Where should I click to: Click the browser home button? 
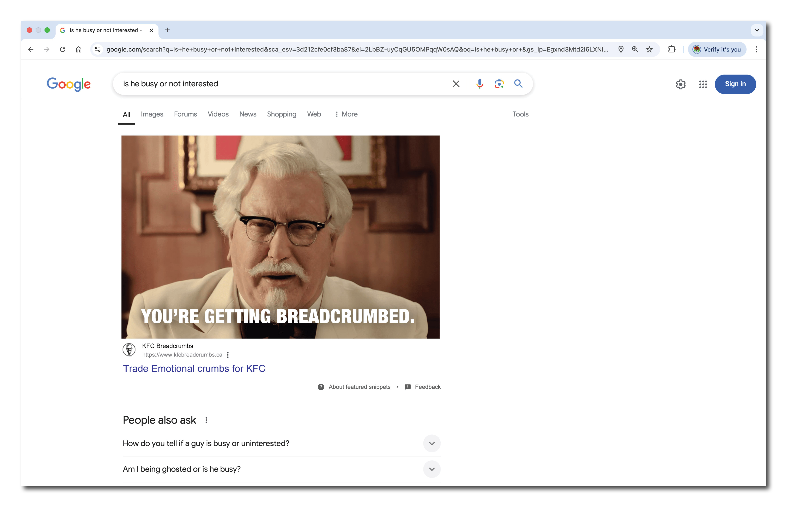click(x=78, y=50)
